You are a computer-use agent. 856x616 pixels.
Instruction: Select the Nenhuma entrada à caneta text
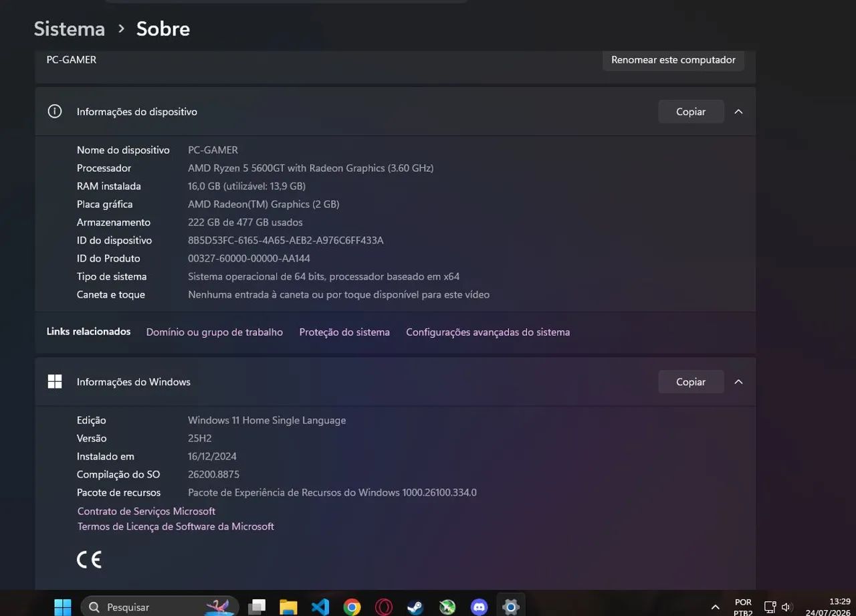pos(339,295)
